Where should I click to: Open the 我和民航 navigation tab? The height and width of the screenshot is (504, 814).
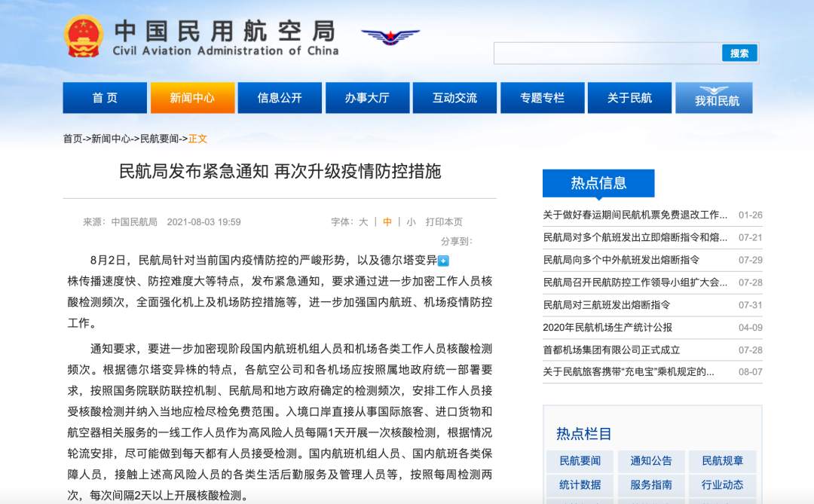tap(715, 98)
